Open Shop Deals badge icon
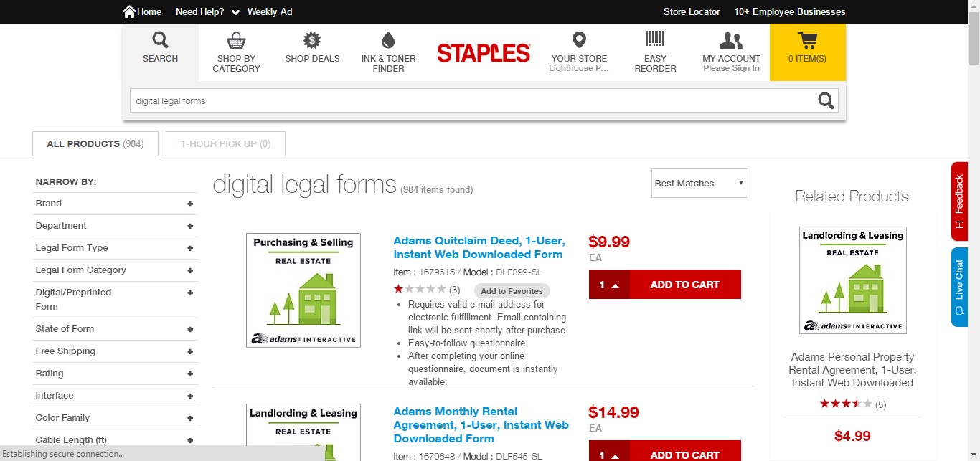The image size is (980, 461). (x=312, y=40)
